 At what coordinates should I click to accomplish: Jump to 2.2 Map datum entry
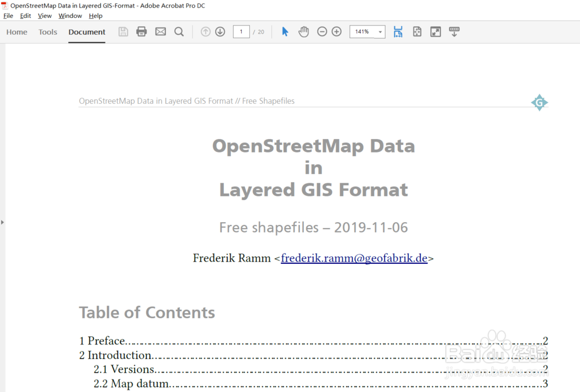(320, 383)
